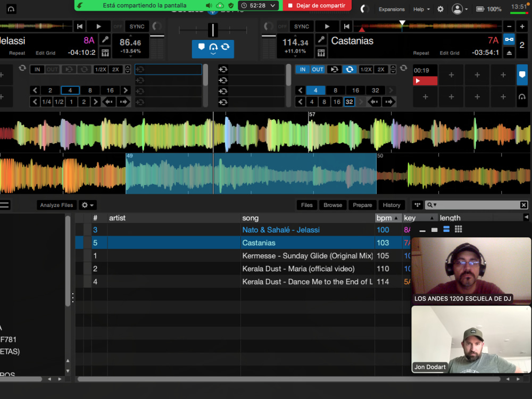Viewport: 532px width, 399px height.
Task: Click the headphones icon at top left corner
Action: point(11,9)
